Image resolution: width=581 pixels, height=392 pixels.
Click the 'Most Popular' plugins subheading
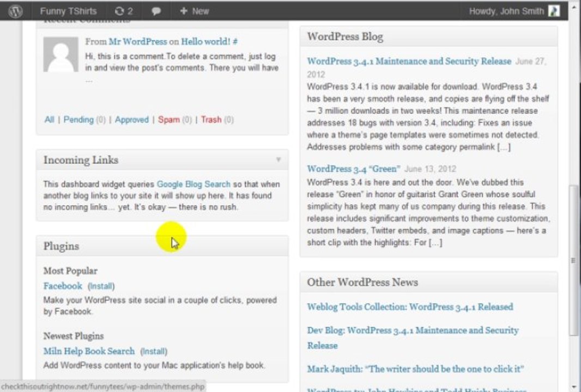70,271
